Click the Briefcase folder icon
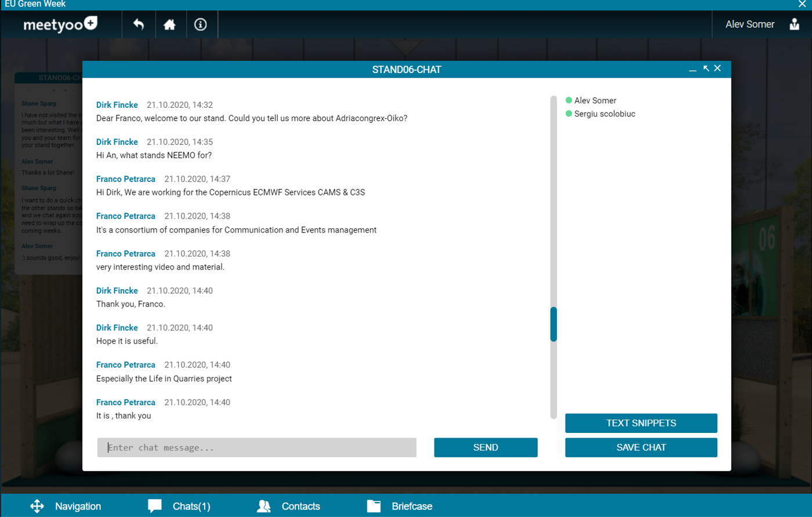The height and width of the screenshot is (517, 812). point(374,506)
